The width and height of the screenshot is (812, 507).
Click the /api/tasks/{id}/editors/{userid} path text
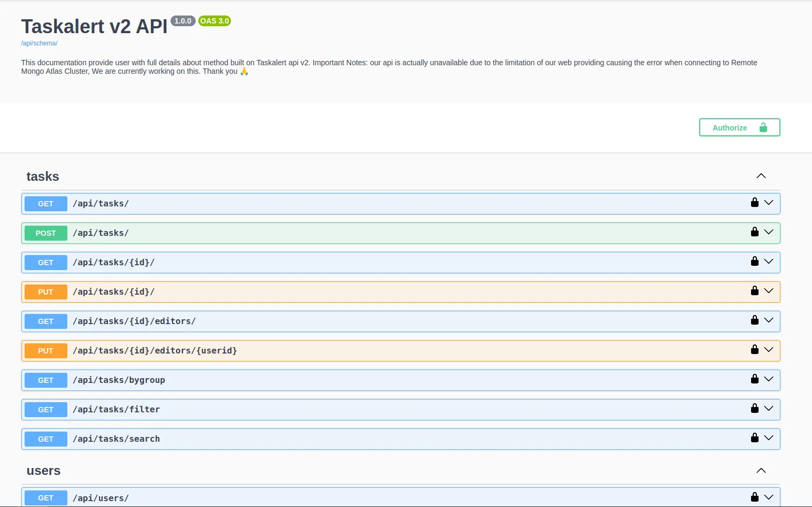(x=155, y=351)
